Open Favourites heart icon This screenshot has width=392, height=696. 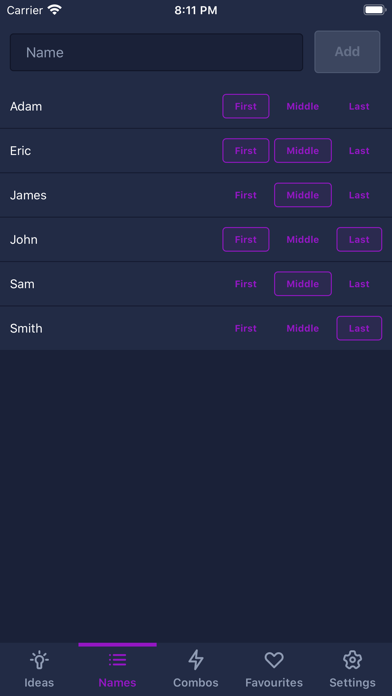[x=274, y=660]
